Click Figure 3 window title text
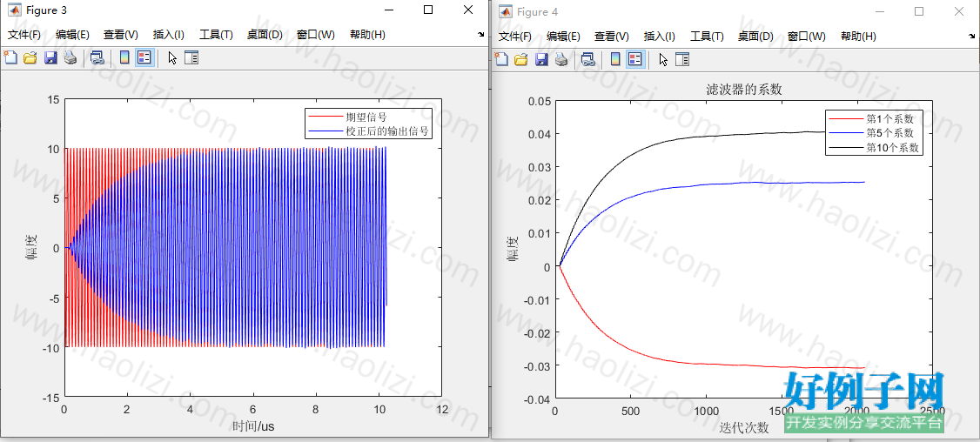This screenshot has width=980, height=442. click(46, 10)
